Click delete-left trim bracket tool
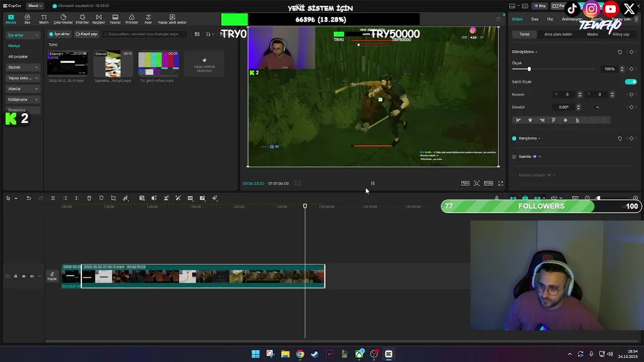This screenshot has height=362, width=644. (x=65, y=198)
